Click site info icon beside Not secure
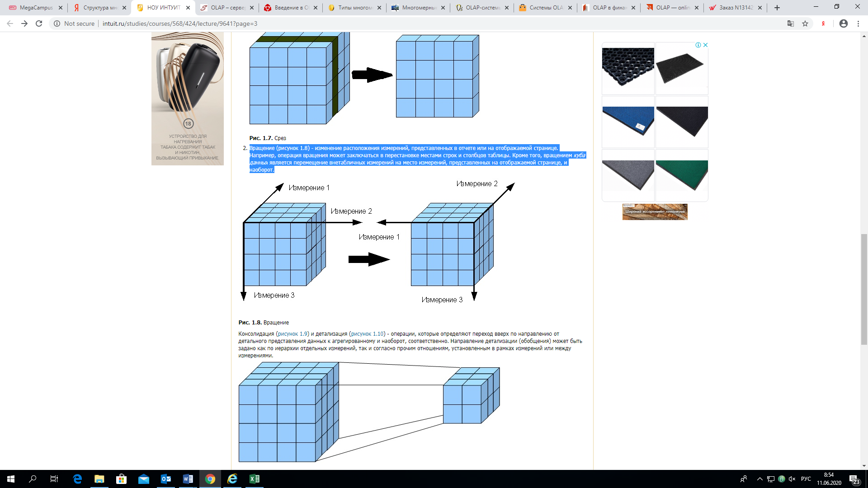This screenshot has height=488, width=868. tap(57, 23)
